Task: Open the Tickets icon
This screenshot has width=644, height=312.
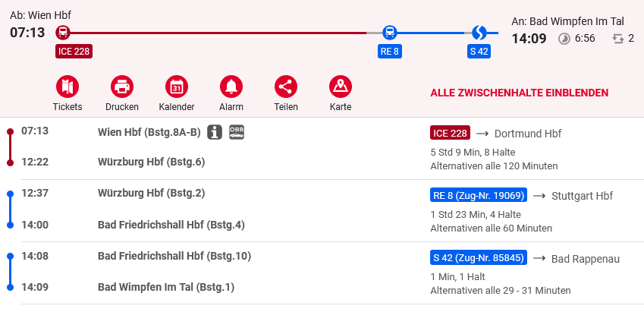Action: (68, 87)
